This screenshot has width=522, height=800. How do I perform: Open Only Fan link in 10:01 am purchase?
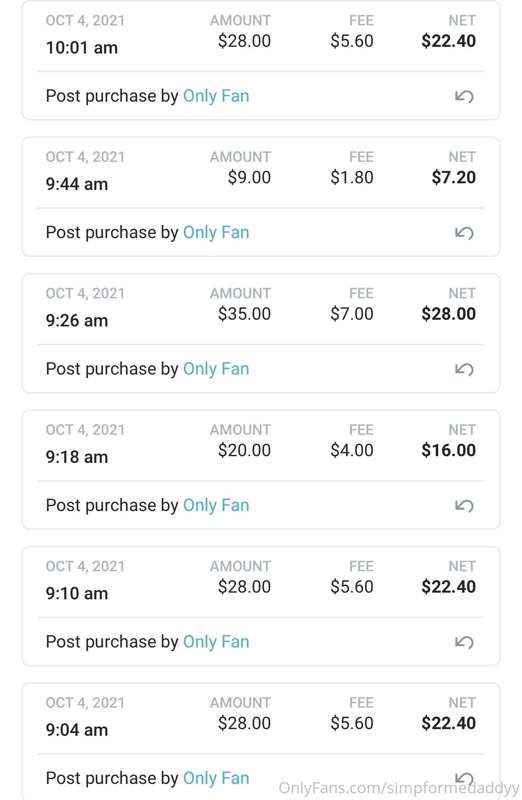coord(216,96)
